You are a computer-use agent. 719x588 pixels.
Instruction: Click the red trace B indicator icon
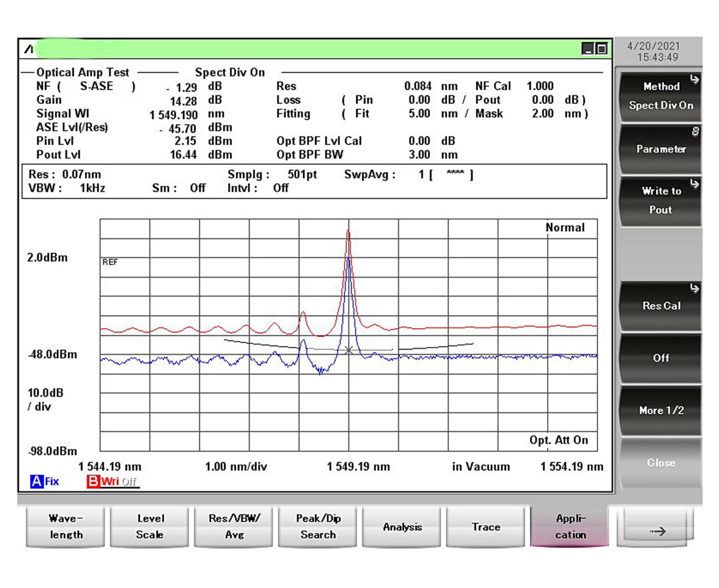pyautogui.click(x=93, y=482)
